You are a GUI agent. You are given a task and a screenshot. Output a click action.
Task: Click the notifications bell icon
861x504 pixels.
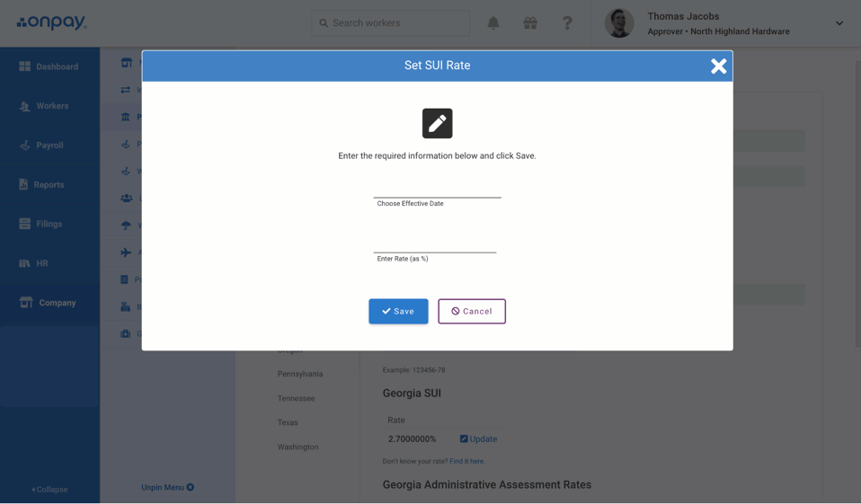[x=493, y=23]
